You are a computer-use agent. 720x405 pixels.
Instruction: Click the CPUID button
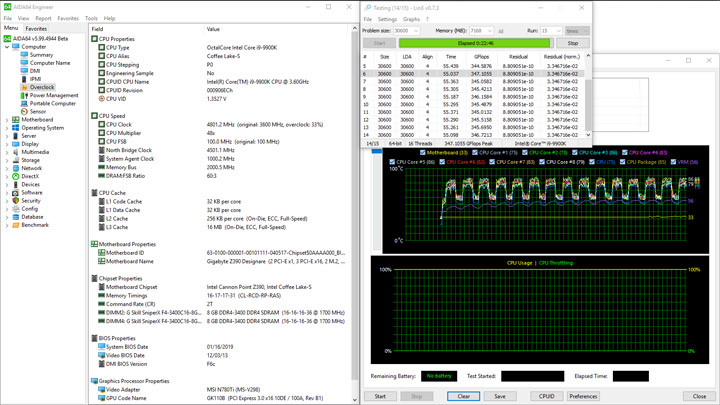[546, 396]
